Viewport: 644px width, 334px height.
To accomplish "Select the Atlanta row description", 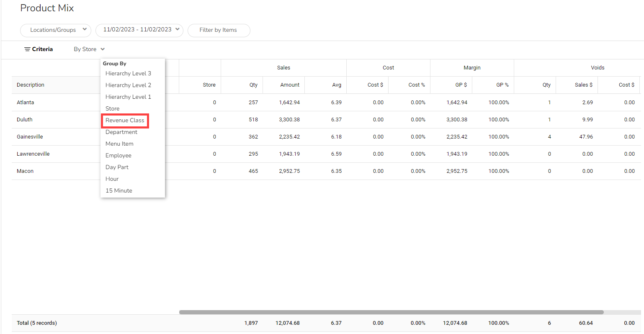I will (26, 103).
